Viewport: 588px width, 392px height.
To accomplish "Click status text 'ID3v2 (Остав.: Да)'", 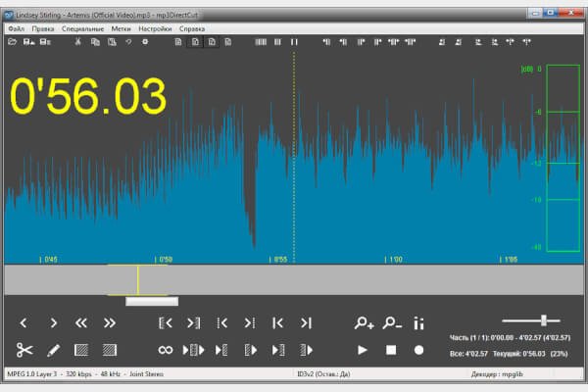I will click(x=323, y=374).
